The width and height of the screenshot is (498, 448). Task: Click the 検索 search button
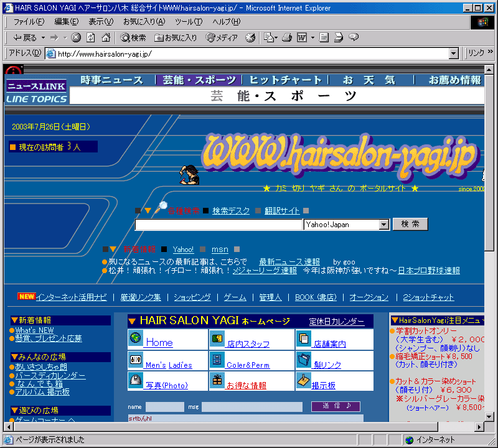[x=410, y=224]
